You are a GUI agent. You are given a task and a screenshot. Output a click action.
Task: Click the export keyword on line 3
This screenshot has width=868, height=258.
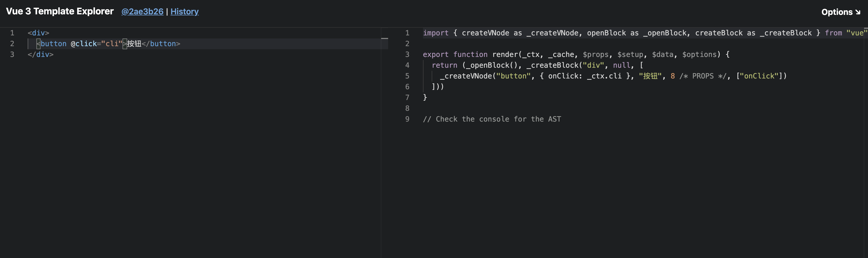click(436, 54)
